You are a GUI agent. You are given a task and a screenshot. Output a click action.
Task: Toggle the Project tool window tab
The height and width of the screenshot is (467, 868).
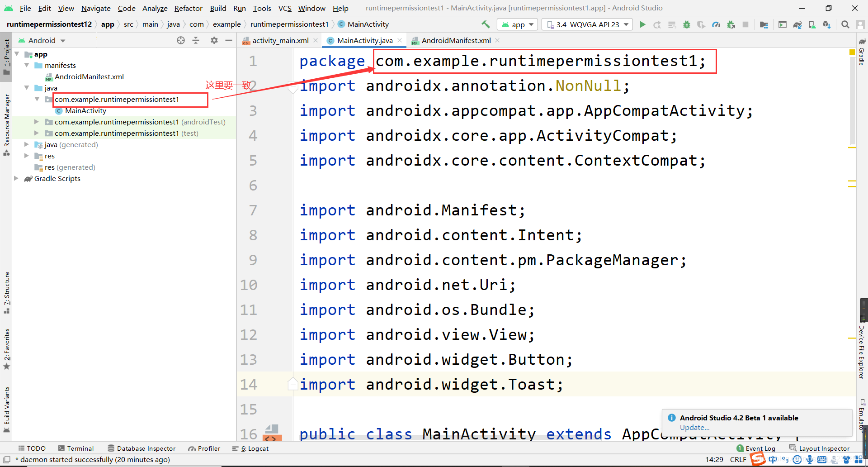coord(6,58)
